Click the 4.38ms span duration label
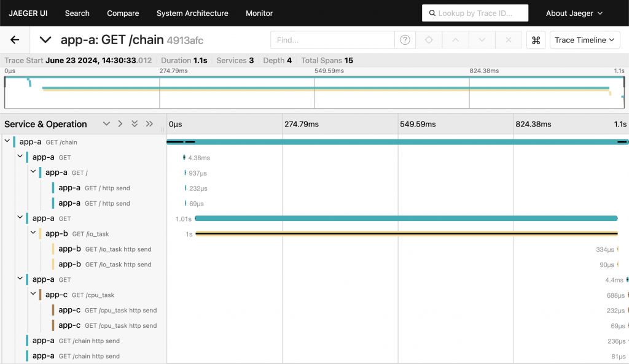 (199, 158)
